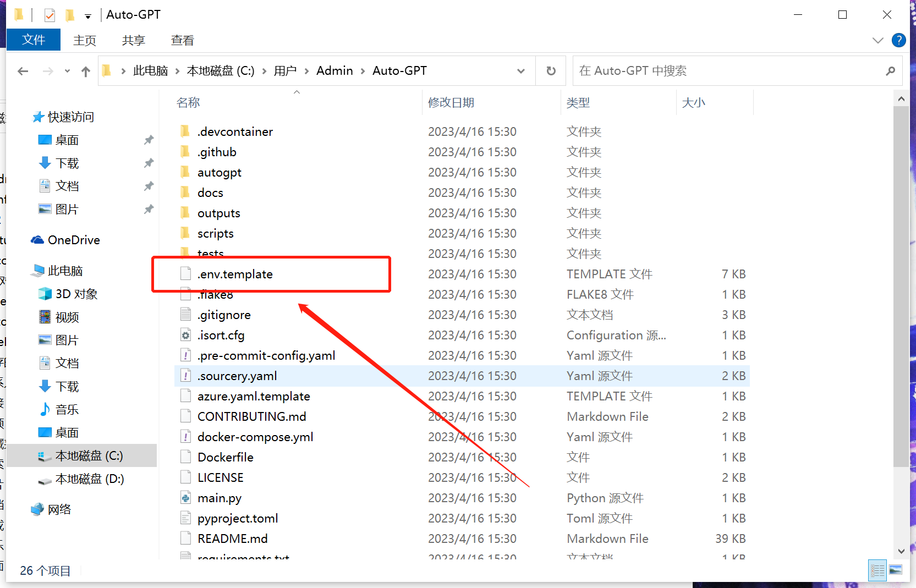Select the docker-compose.yml file icon
The image size is (916, 588).
coord(185,437)
